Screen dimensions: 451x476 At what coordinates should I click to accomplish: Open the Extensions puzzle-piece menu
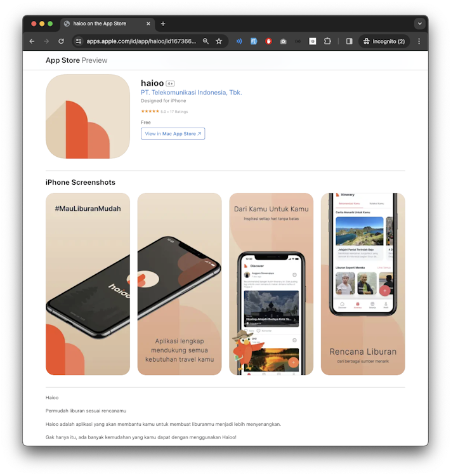click(x=327, y=41)
